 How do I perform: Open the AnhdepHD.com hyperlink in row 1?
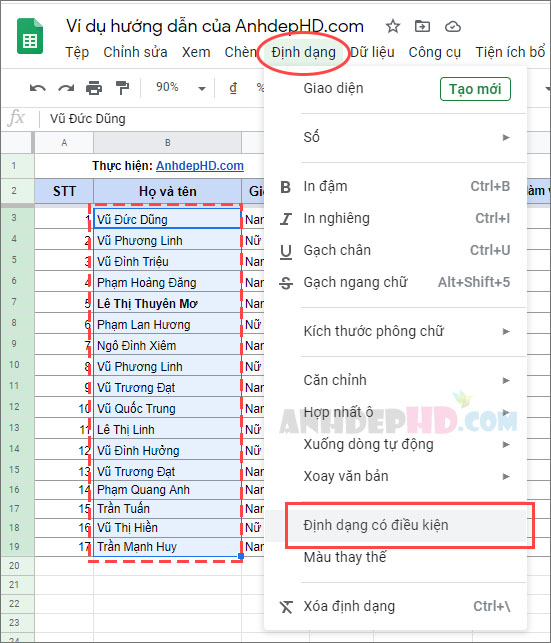pyautogui.click(x=200, y=166)
